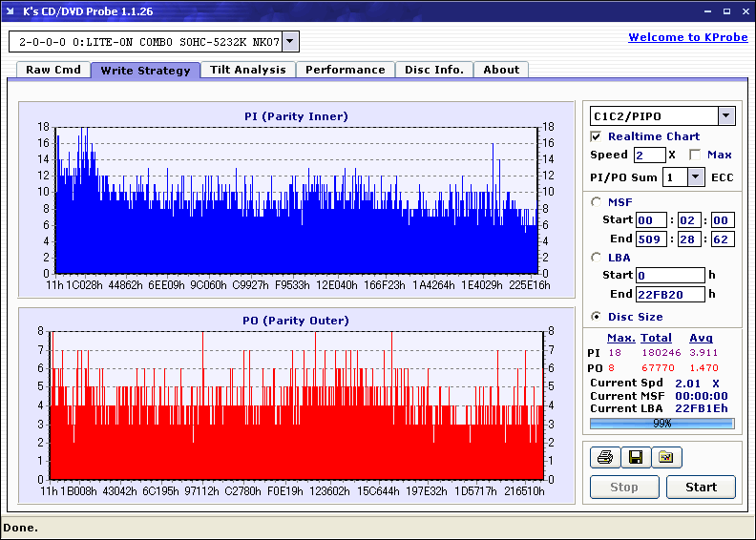Click the 99% scan progress bar
Image resolution: width=756 pixels, height=540 pixels.
click(661, 423)
